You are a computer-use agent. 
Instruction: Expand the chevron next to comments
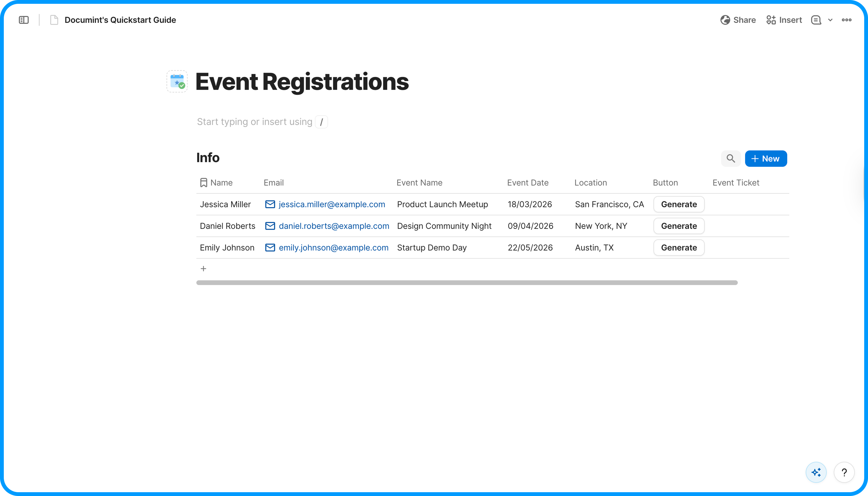click(830, 20)
